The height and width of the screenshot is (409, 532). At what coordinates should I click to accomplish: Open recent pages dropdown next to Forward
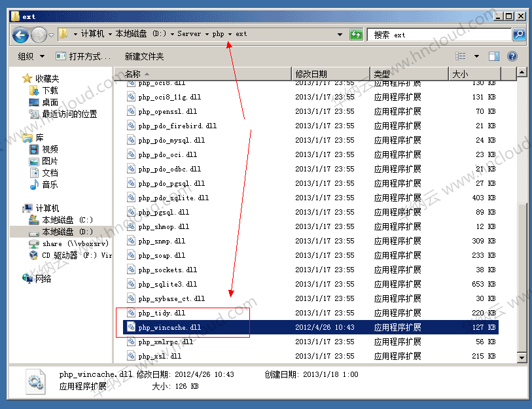(51, 35)
